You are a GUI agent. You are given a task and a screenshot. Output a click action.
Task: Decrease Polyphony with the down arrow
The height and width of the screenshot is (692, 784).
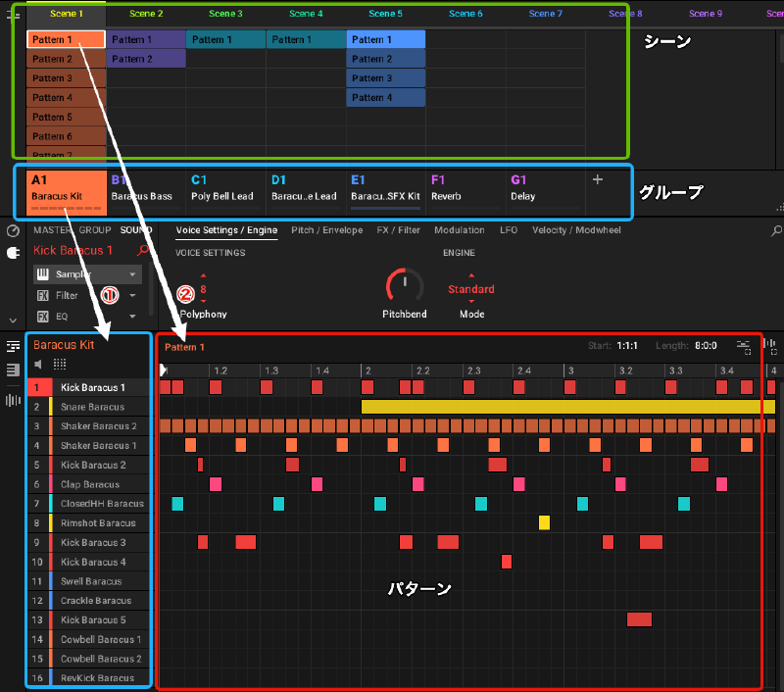click(x=203, y=301)
